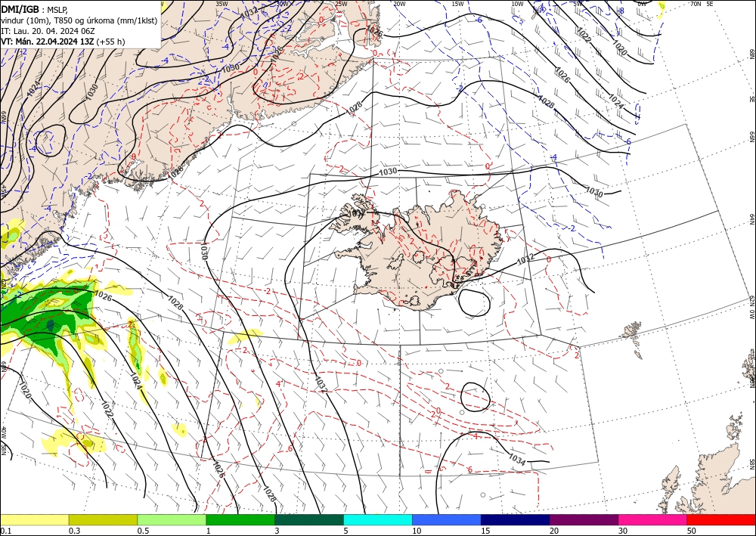Click the '5' legend value
Viewport: 756px width, 536px height.
pos(345,531)
